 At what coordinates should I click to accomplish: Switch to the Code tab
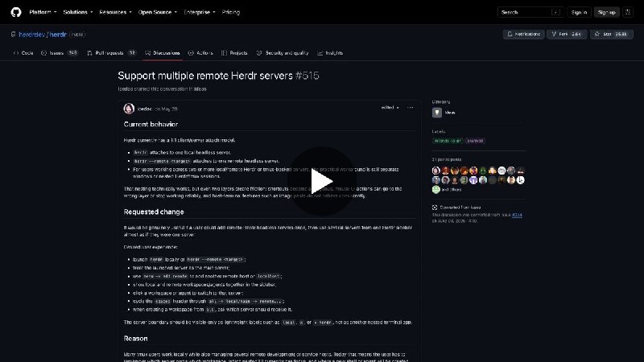(x=23, y=53)
